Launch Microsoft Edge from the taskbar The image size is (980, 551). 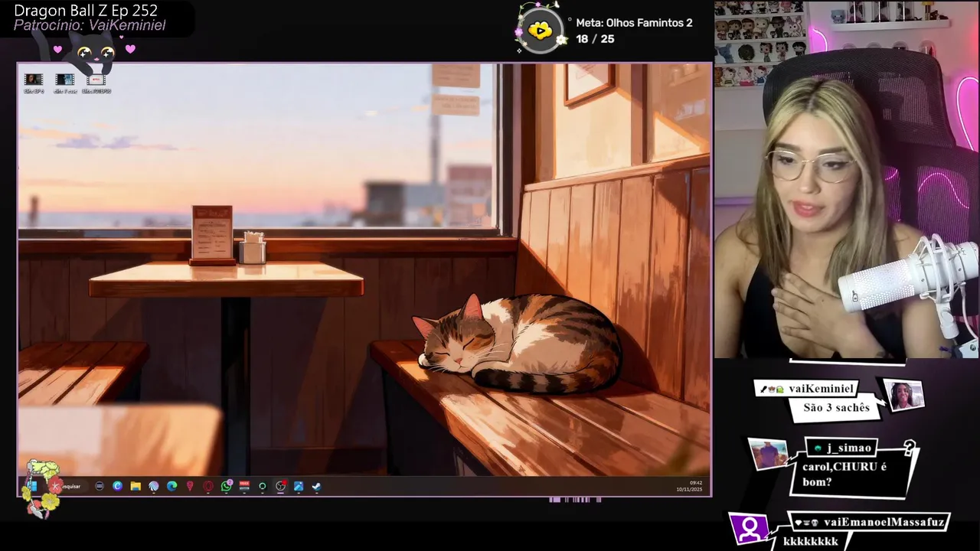coord(171,486)
